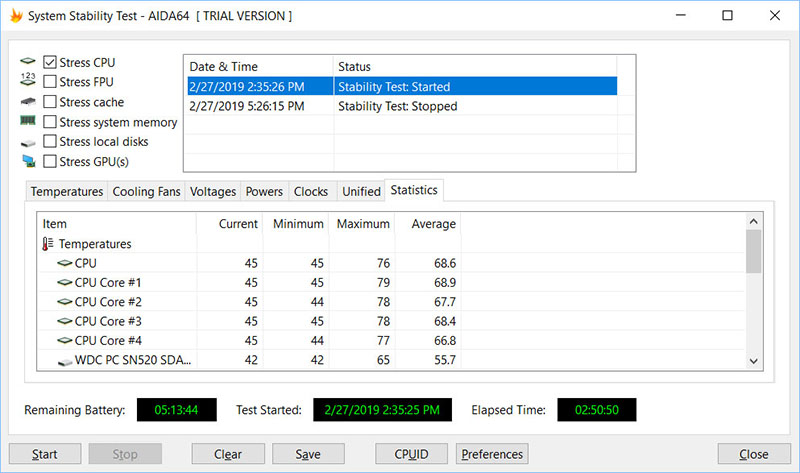Click the Current column header

point(230,224)
